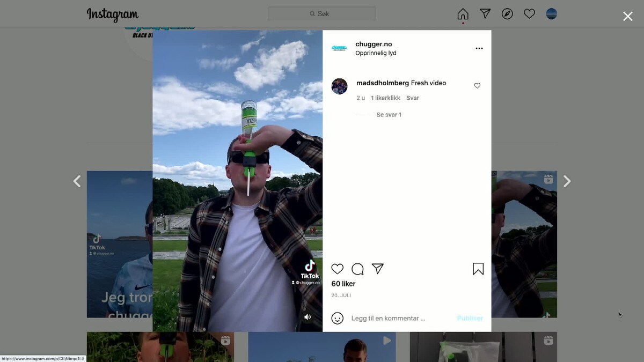Viewport: 644px width, 362px height.
Task: Like the madsdholmberg comment with the small heart
Action: pyautogui.click(x=477, y=86)
